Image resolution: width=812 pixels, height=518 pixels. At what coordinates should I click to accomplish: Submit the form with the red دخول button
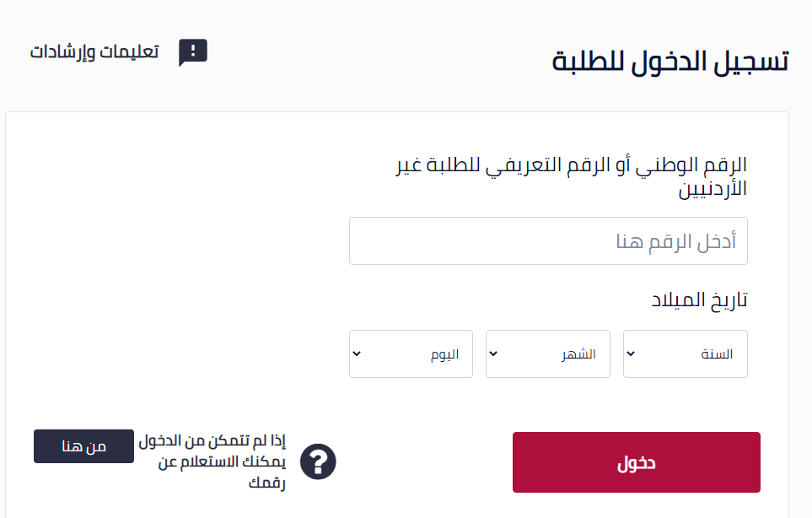coord(637,462)
